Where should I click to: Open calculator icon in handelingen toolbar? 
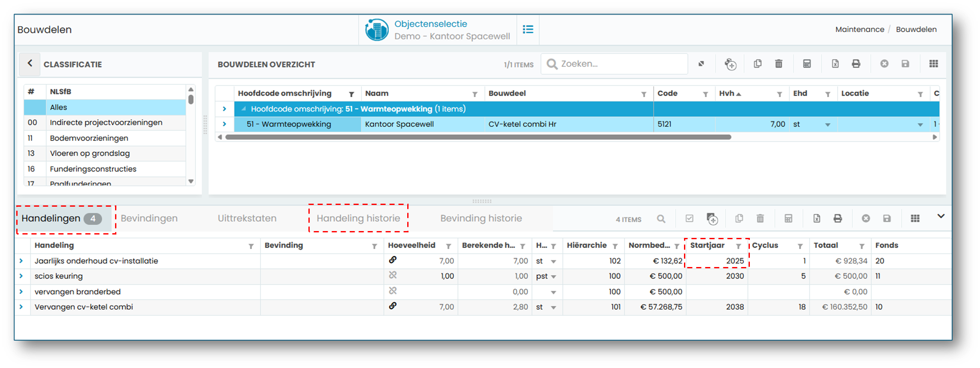[788, 219]
